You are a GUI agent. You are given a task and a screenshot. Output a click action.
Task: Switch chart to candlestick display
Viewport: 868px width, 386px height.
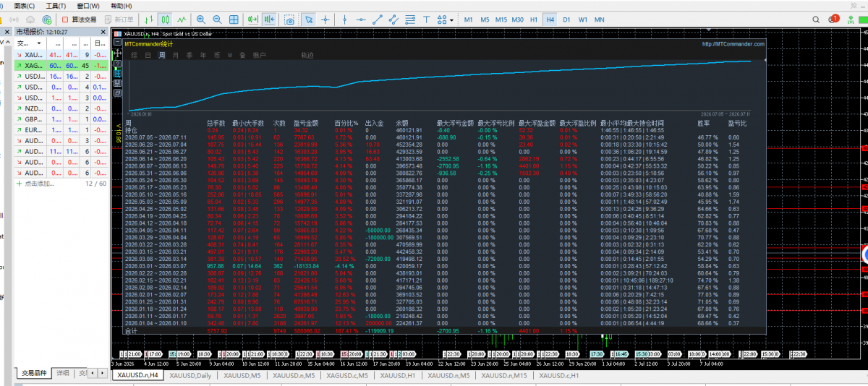coord(165,20)
